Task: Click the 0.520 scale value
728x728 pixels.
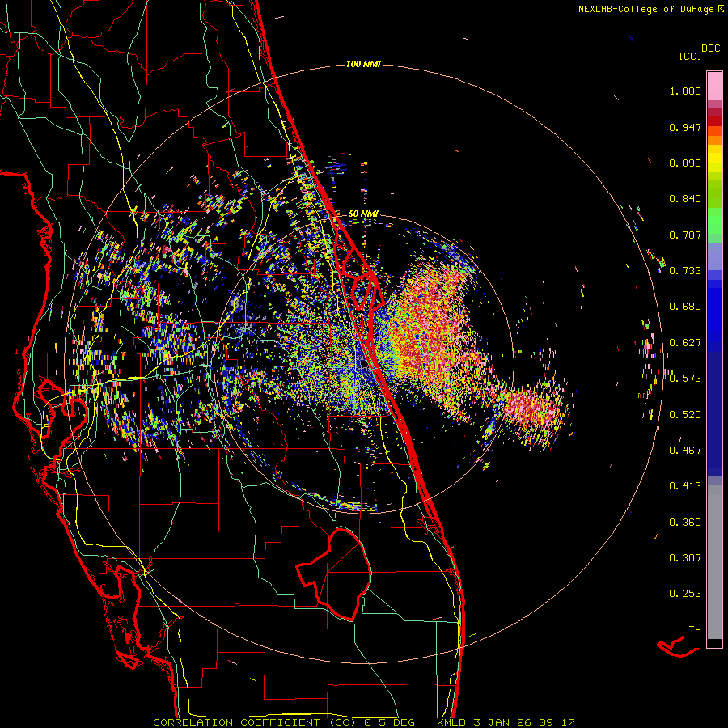Action: click(685, 415)
